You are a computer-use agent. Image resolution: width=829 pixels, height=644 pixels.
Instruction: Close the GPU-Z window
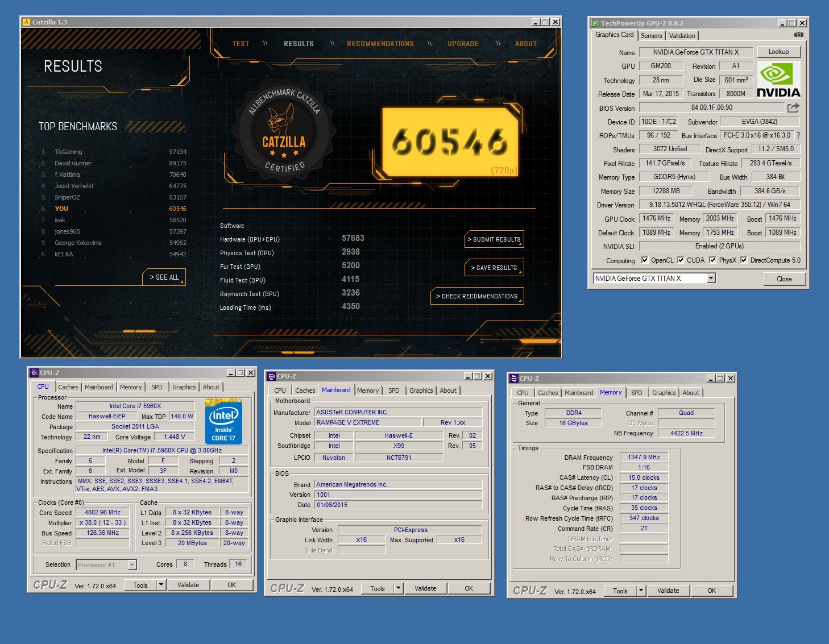click(802, 23)
